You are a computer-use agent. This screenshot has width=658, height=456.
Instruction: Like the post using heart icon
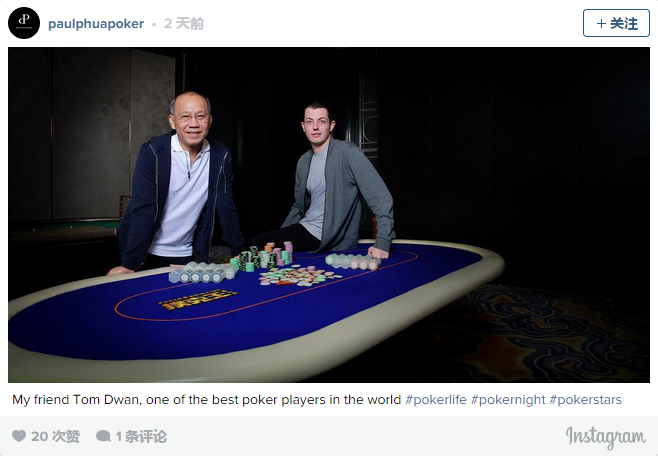point(18,436)
